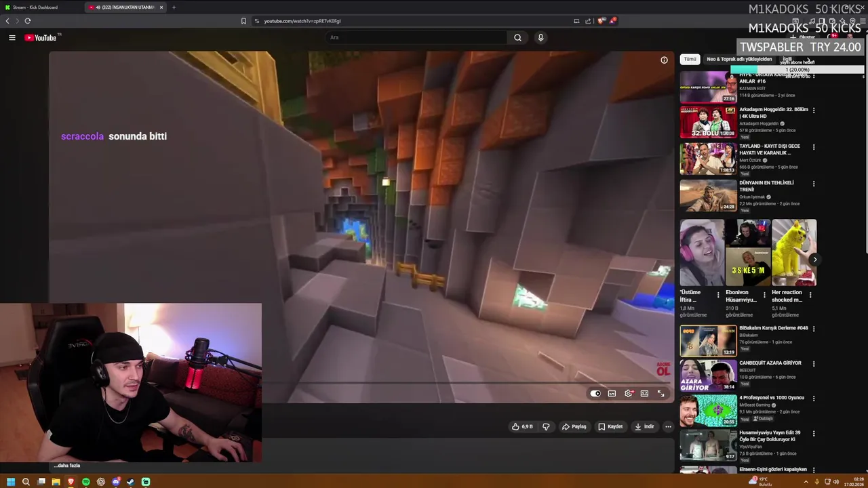Enter fullscreen on the video
This screenshot has height=488, width=868.
660,393
